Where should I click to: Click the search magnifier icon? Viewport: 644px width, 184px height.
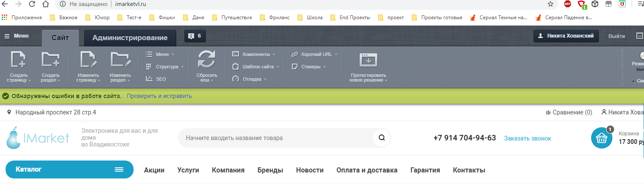pyautogui.click(x=382, y=138)
